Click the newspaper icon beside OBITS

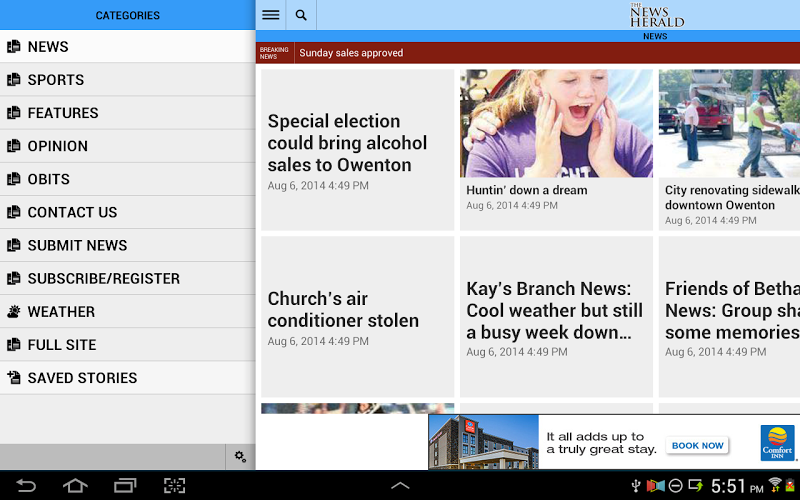[x=14, y=179]
